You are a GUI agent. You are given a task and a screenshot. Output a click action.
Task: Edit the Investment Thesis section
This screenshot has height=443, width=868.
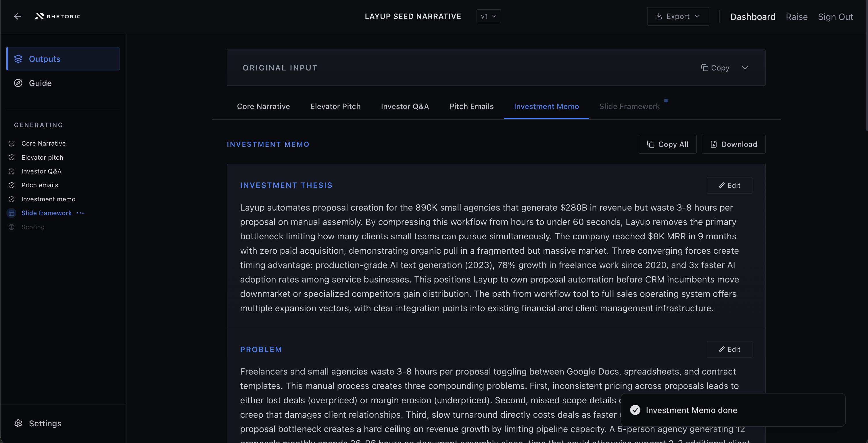tap(729, 186)
